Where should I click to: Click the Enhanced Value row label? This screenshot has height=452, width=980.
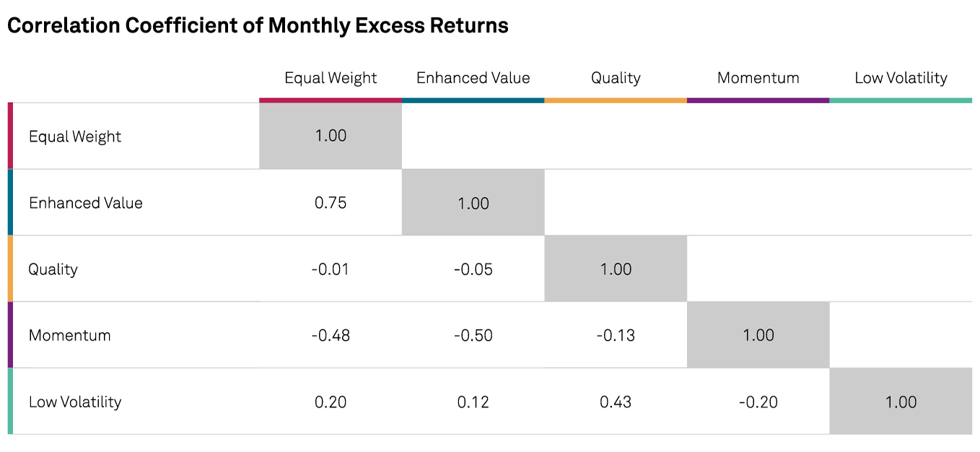point(86,203)
